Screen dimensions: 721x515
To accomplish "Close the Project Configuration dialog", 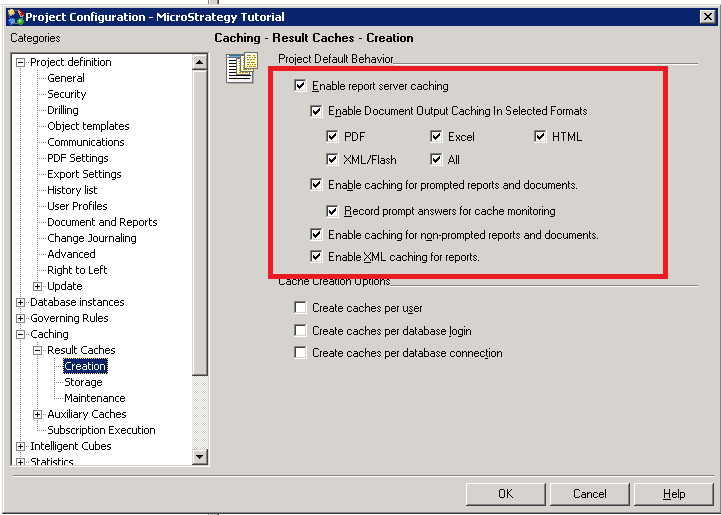I will (707, 17).
